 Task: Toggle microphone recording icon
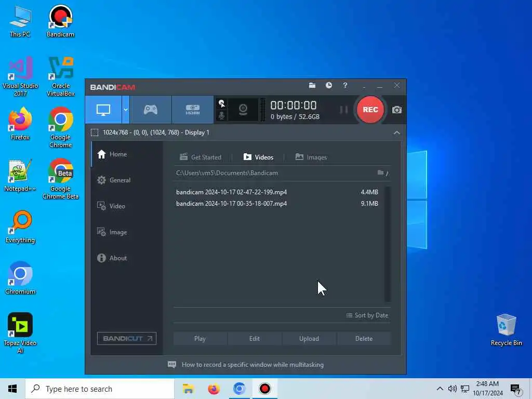click(x=221, y=116)
